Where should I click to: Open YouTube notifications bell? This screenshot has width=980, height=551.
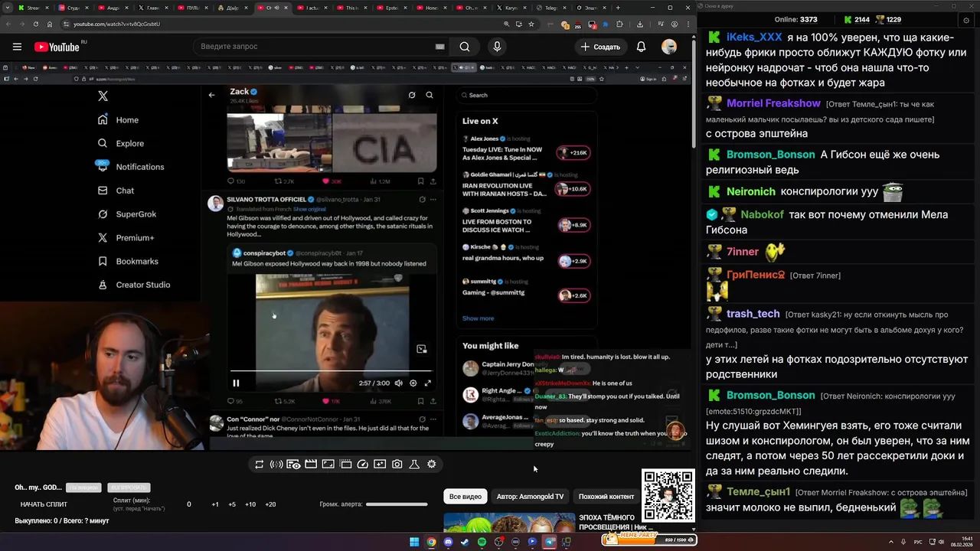click(641, 47)
